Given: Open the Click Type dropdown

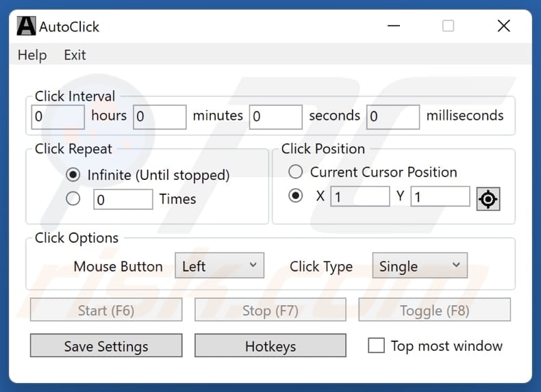Looking at the screenshot, I should [420, 265].
